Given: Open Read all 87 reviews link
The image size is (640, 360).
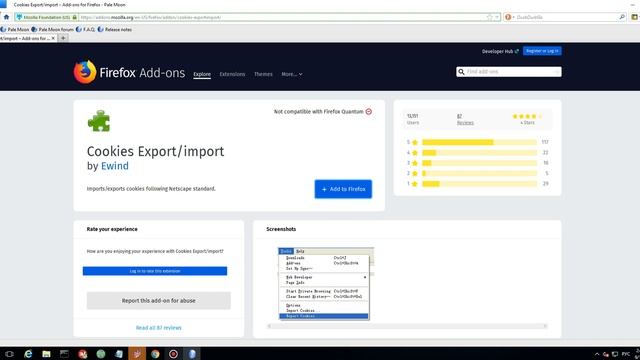Looking at the screenshot, I should [x=158, y=328].
